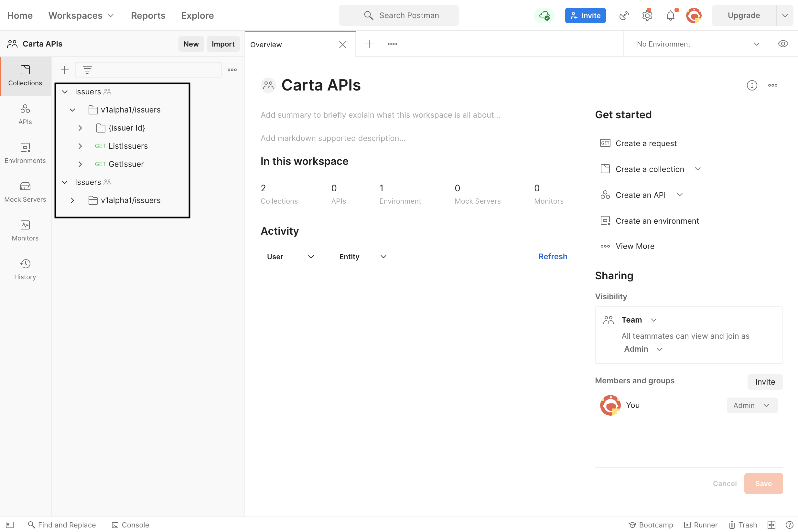Screen dimensions: 798x532
Task: Open the notifications bell
Action: coord(670,16)
